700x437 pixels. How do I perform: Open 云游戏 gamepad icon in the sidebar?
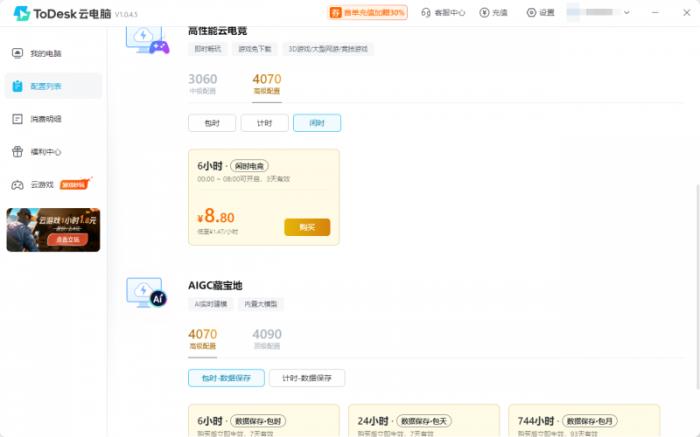click(x=17, y=185)
